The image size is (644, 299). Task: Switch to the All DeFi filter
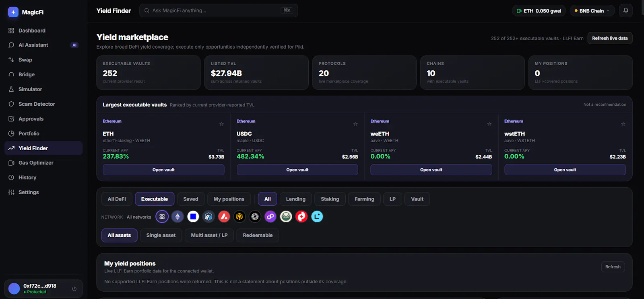click(x=117, y=199)
